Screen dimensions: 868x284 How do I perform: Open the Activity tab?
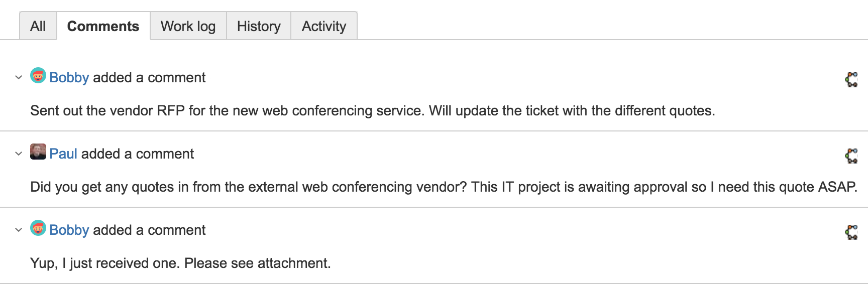click(324, 26)
